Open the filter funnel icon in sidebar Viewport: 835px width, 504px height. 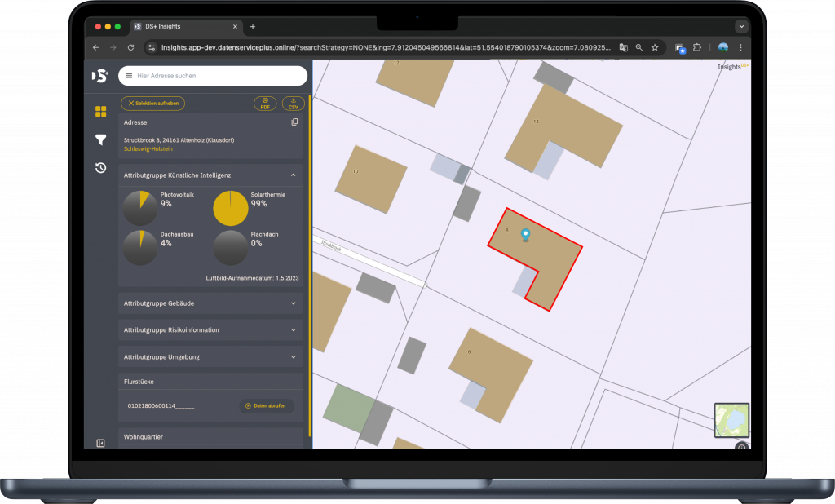tap(100, 139)
